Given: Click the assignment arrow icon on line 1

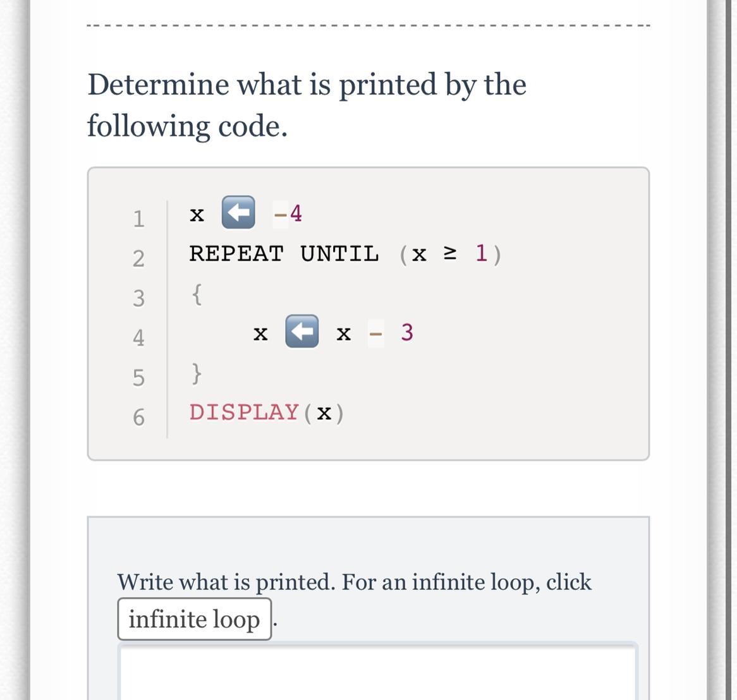Looking at the screenshot, I should tap(238, 212).
